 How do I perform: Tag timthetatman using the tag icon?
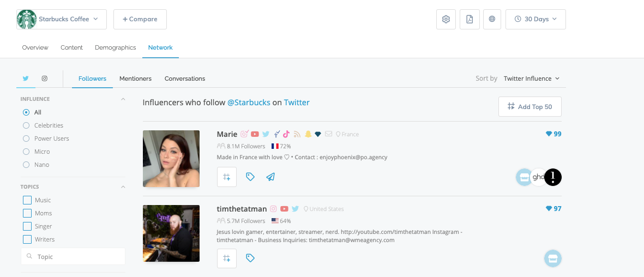(250, 258)
